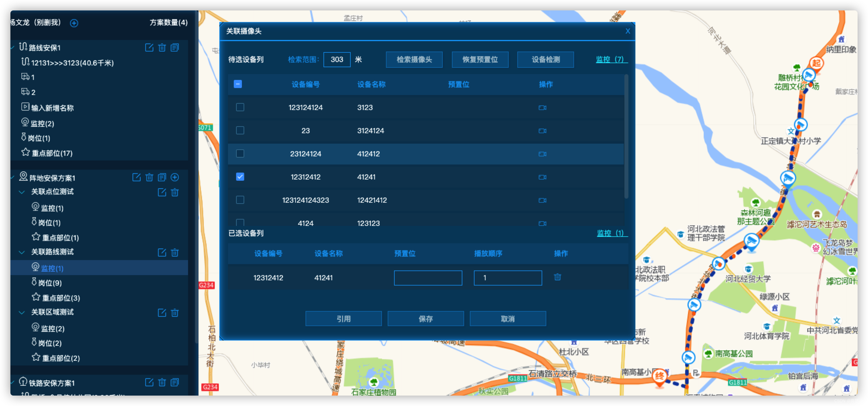Collapse the 关联路线测试 group
Viewport: 868px width, 406px height.
pos(22,252)
